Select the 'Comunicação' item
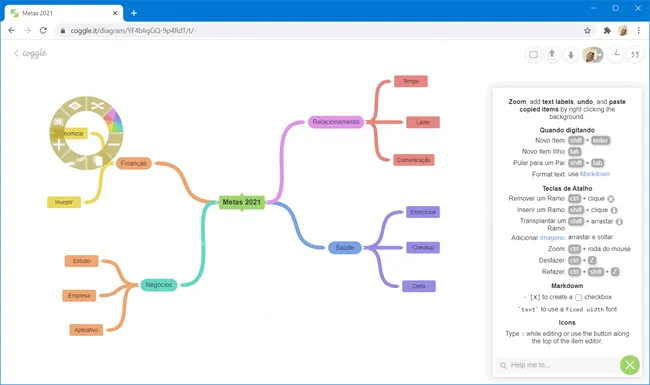 point(414,160)
